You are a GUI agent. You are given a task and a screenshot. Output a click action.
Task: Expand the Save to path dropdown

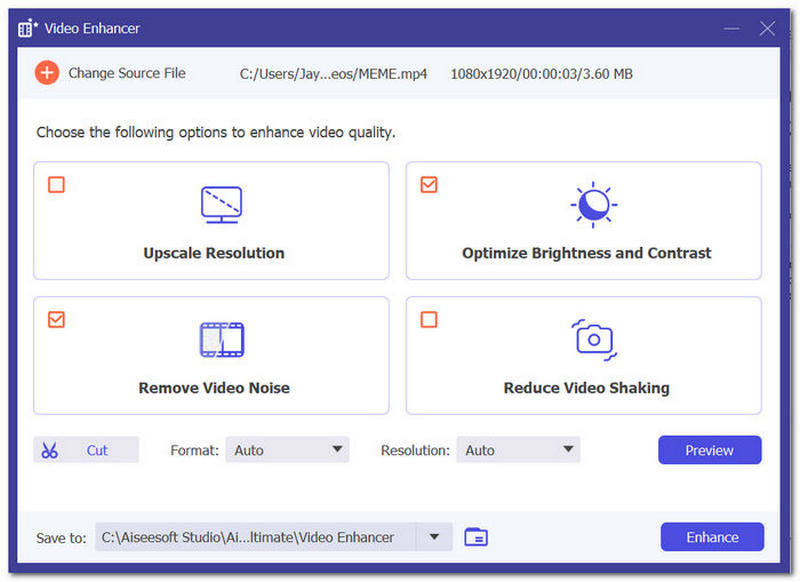435,537
